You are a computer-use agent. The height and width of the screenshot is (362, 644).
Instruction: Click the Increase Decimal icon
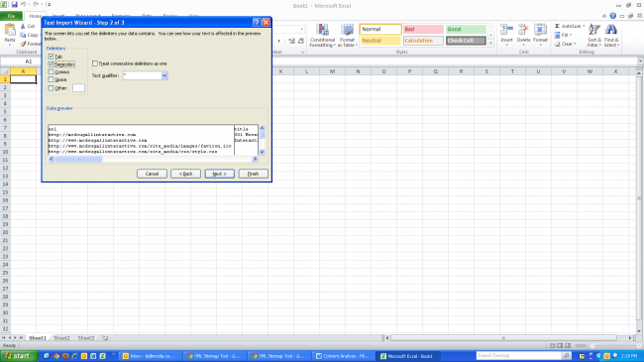coord(291,41)
